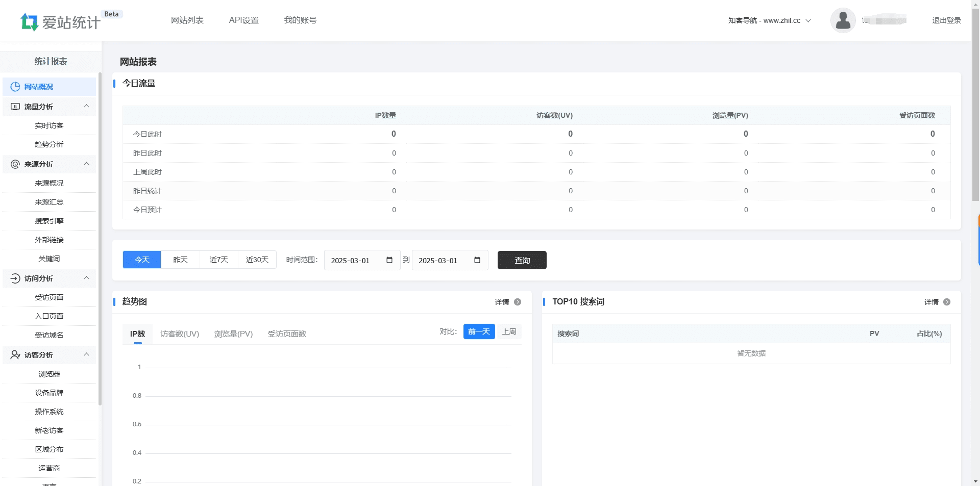Collapse the 访客分析 sidebar group

[x=86, y=354]
